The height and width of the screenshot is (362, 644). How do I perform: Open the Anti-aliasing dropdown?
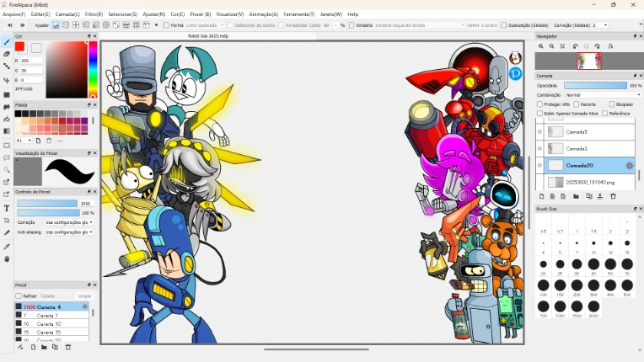tap(68, 232)
